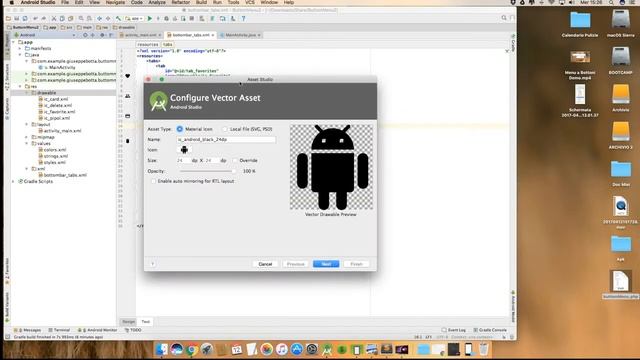640x360 pixels.
Task: Open Android Studio icon in the Dock
Action: [327, 349]
